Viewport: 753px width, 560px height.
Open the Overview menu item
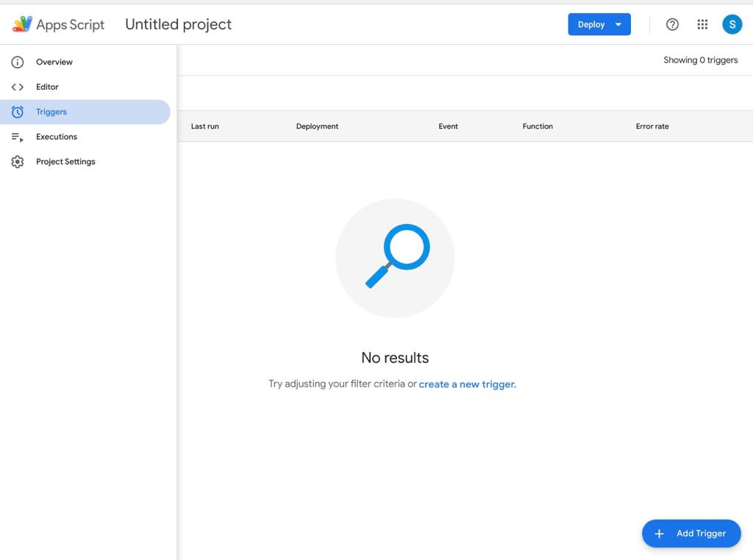(54, 62)
